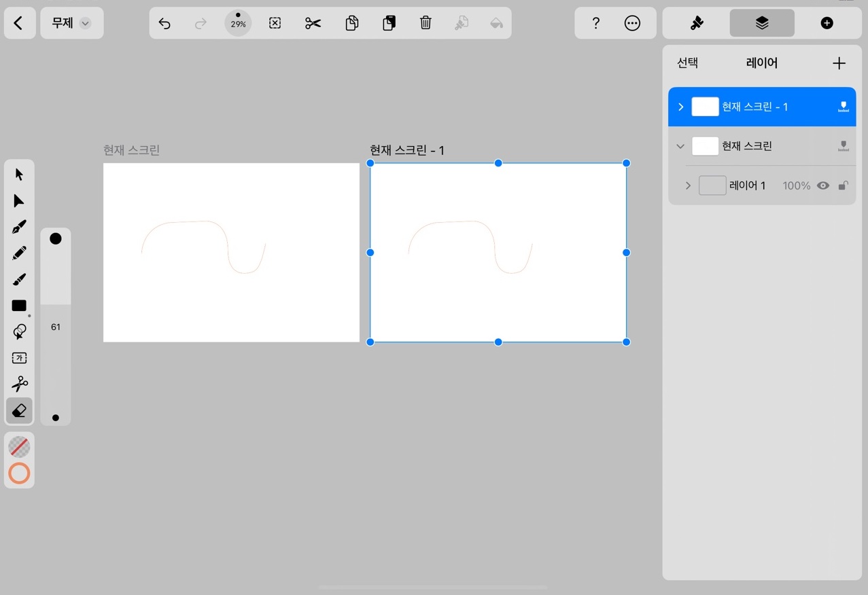Viewport: 868px width, 595px height.
Task: Click the paste style icon
Action: pos(462,24)
